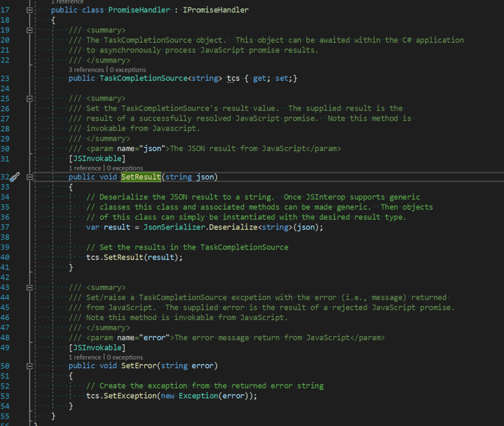Open '1 reference' above SetError method

tap(85, 358)
